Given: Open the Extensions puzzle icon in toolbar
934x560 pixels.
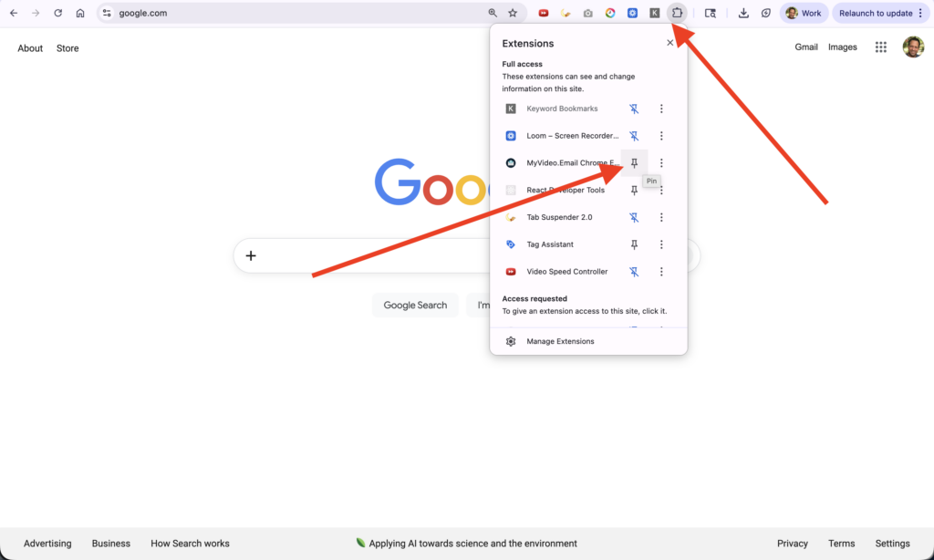Looking at the screenshot, I should [x=677, y=13].
